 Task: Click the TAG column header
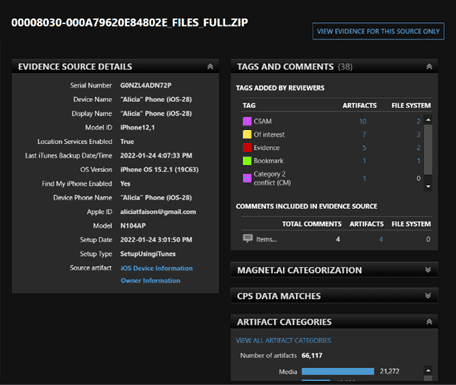249,106
